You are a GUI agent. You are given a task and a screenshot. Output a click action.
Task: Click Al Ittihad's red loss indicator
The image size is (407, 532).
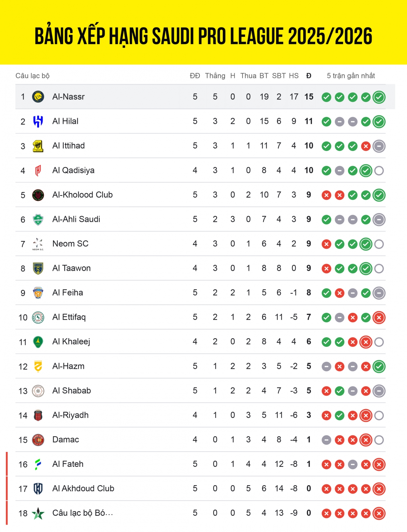366,146
